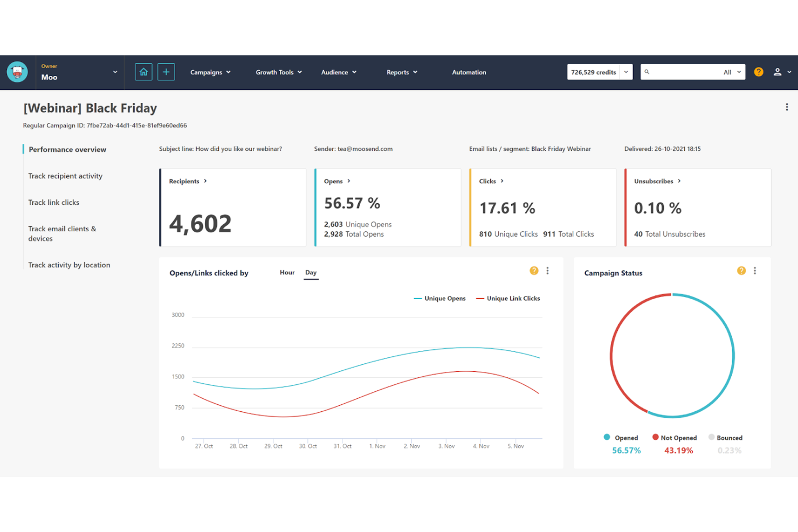Click the account profile icon
Screen dimensions: 798x532
(x=777, y=72)
